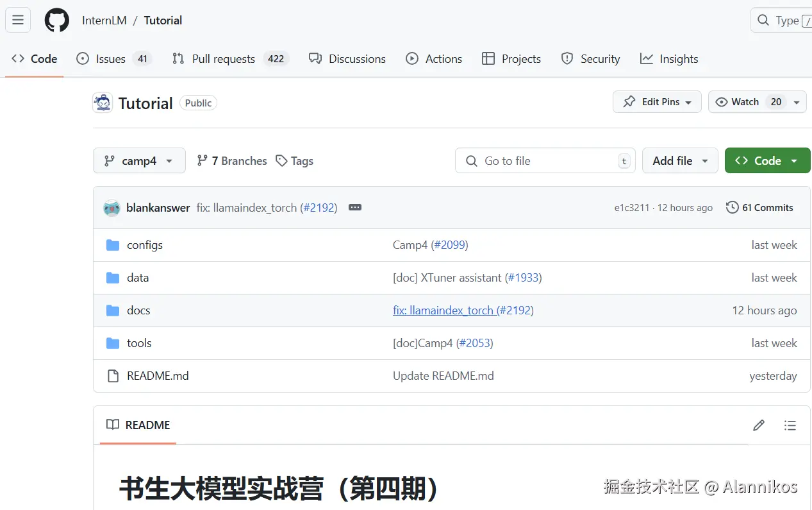Open commit message fix: llamaindex_torch in header
Viewport: 812px width, 510px height.
pyautogui.click(x=247, y=207)
